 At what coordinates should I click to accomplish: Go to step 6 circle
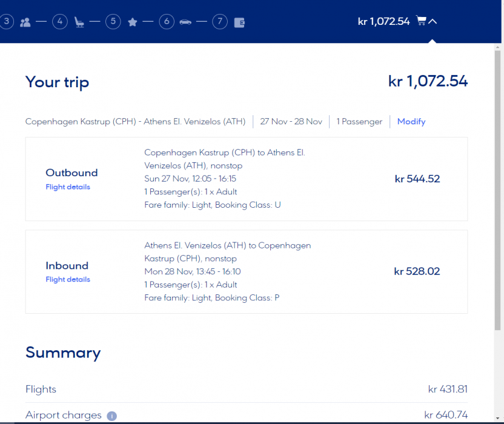[167, 22]
